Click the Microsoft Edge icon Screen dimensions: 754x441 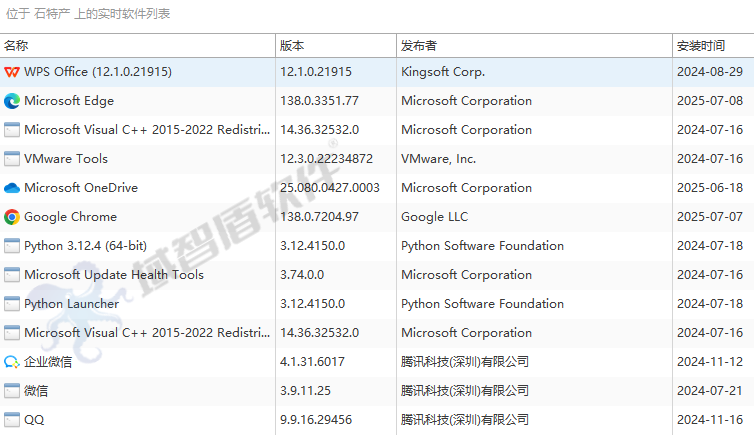[12, 101]
